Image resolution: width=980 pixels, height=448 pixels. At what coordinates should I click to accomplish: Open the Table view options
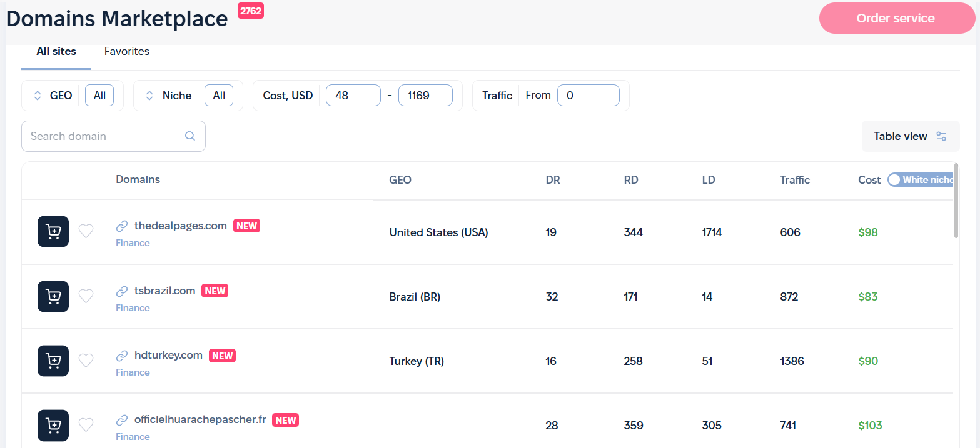tap(910, 136)
